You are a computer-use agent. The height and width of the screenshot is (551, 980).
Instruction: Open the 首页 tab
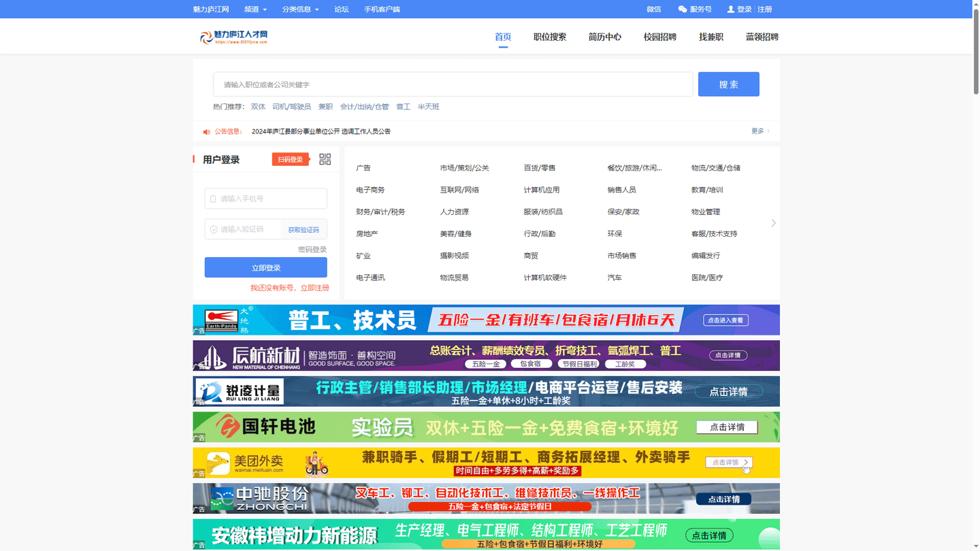pos(503,37)
